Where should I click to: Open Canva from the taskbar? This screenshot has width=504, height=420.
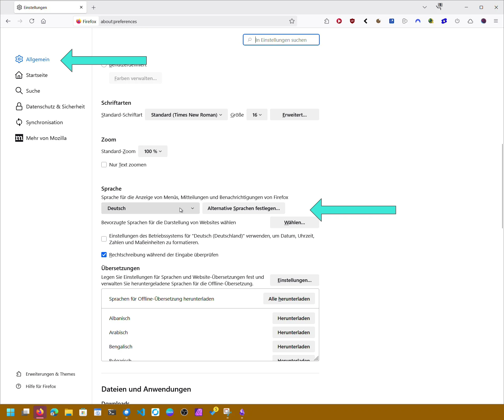coord(170,412)
